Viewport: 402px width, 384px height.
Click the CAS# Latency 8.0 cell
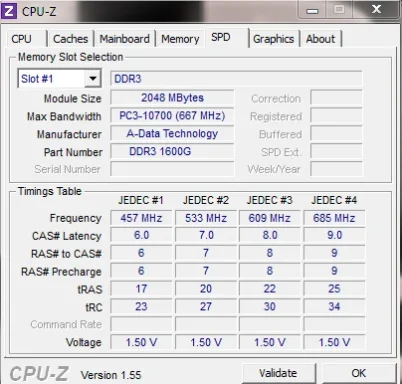[269, 235]
